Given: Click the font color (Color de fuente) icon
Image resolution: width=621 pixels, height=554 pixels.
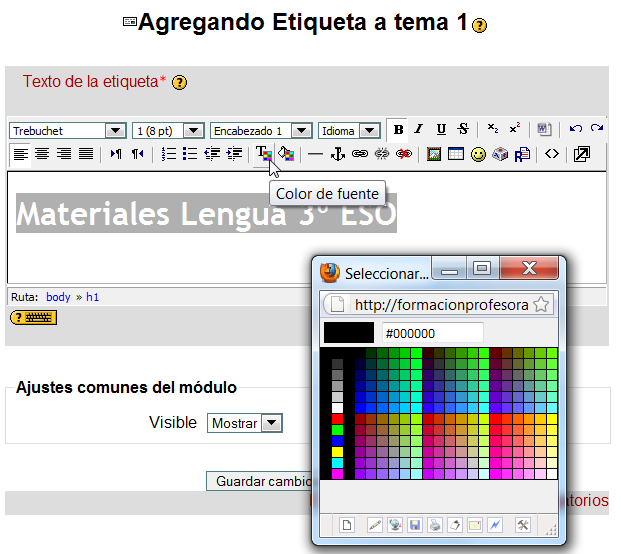Looking at the screenshot, I should click(x=263, y=154).
